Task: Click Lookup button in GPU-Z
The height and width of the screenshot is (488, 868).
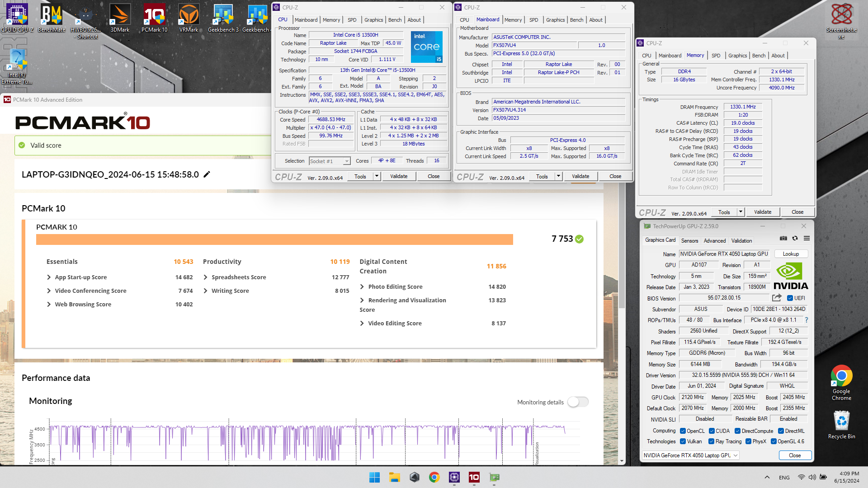Action: 791,254
